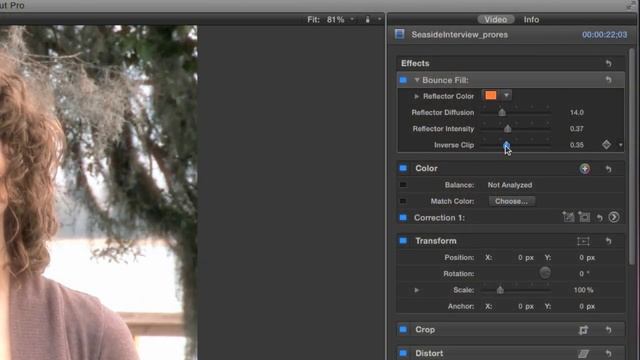This screenshot has width=640, height=360.
Task: Enable the Balance checkbox
Action: click(x=403, y=185)
